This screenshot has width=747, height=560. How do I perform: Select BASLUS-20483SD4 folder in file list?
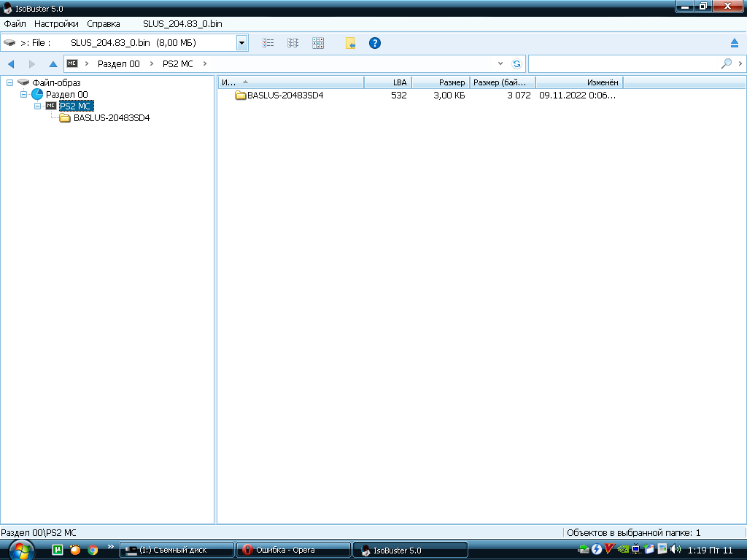285,96
